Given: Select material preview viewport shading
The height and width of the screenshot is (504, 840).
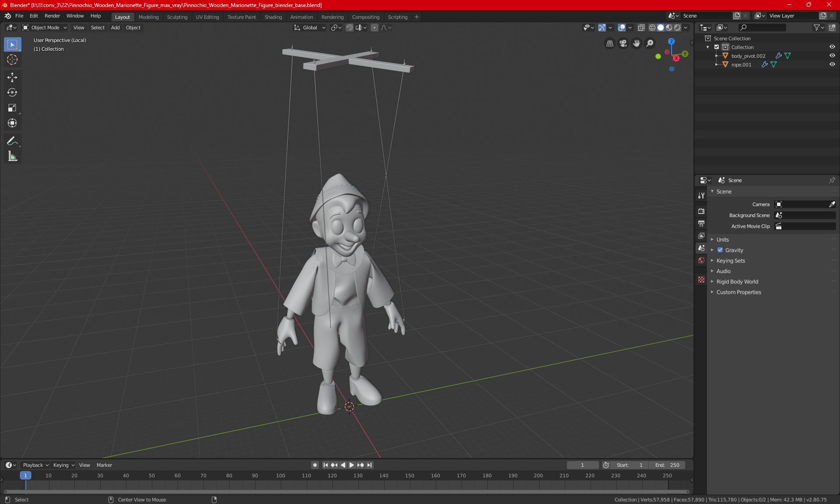Looking at the screenshot, I should (x=669, y=28).
